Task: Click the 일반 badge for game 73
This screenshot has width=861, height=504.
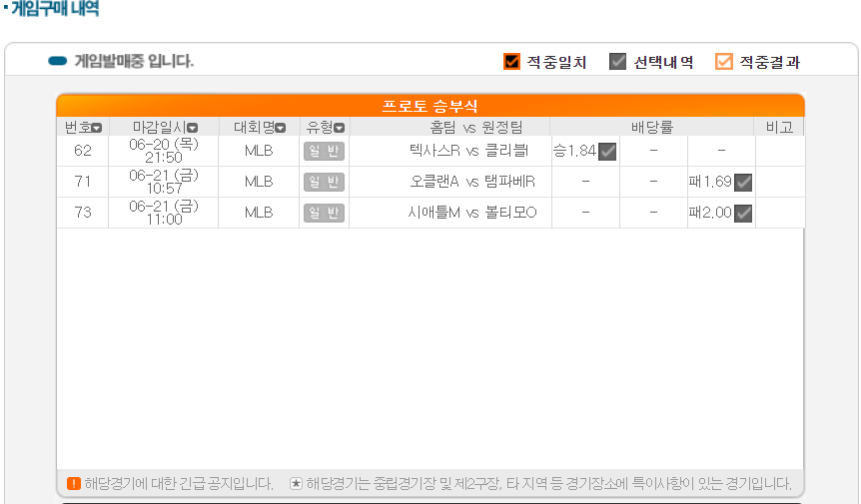Action: coord(324,213)
